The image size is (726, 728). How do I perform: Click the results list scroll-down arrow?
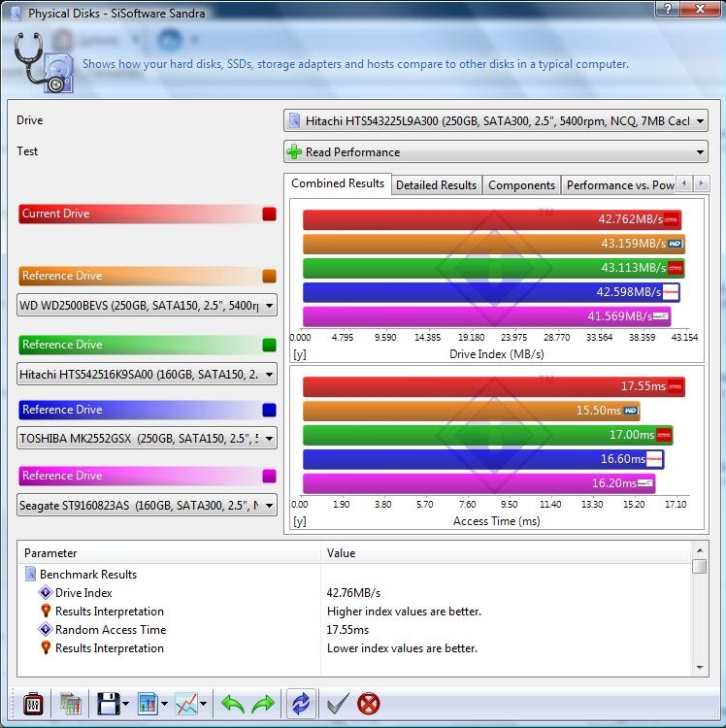(x=700, y=668)
